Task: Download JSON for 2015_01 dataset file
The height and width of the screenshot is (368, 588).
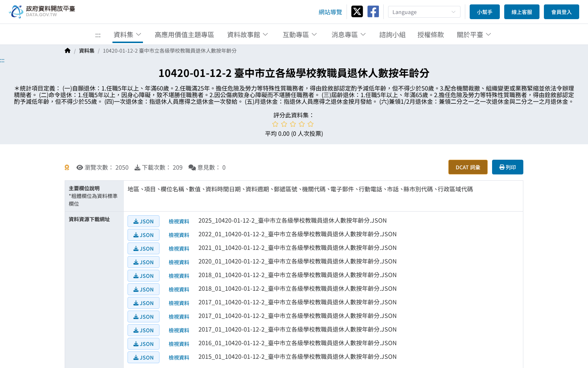Action: click(x=143, y=357)
